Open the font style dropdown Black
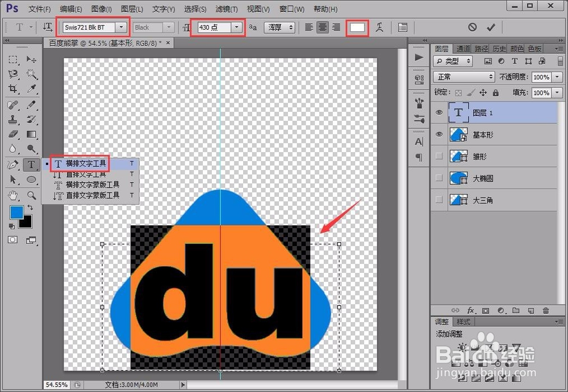 point(168,27)
